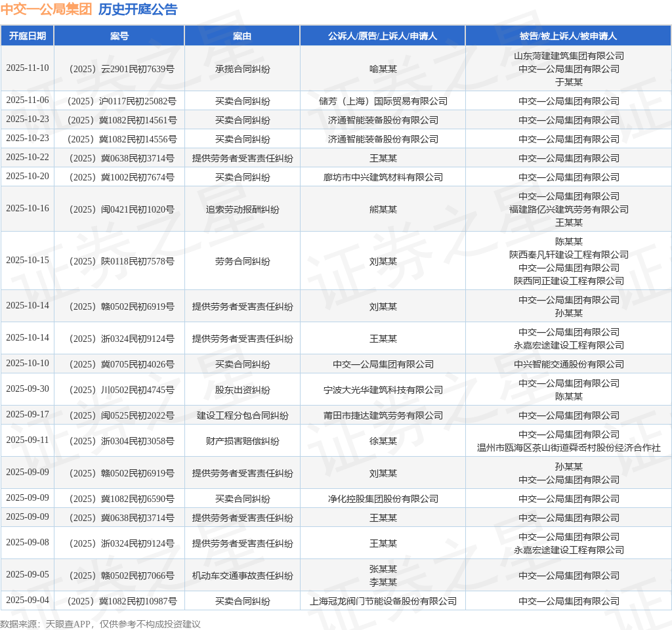
Task: Select the date 2025-09-30
Action: click(x=28, y=388)
